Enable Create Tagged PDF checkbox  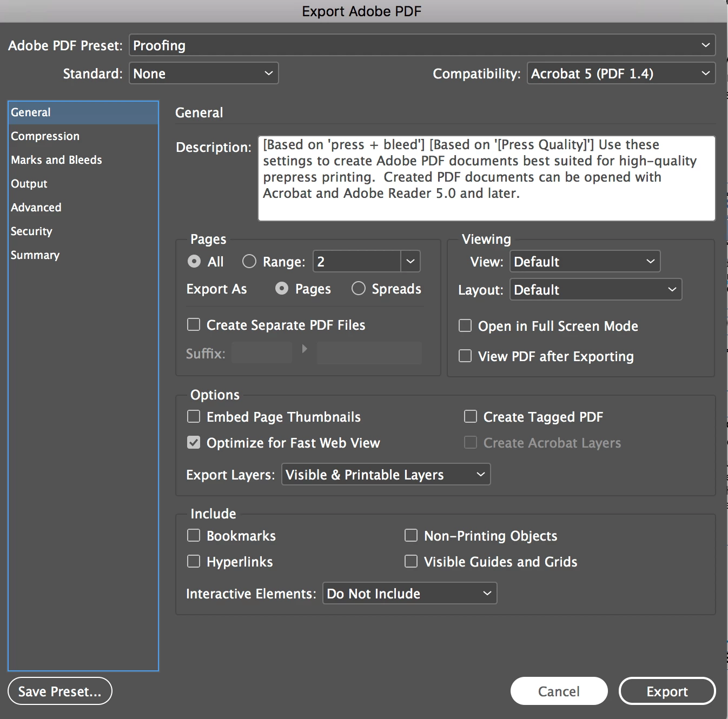pyautogui.click(x=471, y=416)
